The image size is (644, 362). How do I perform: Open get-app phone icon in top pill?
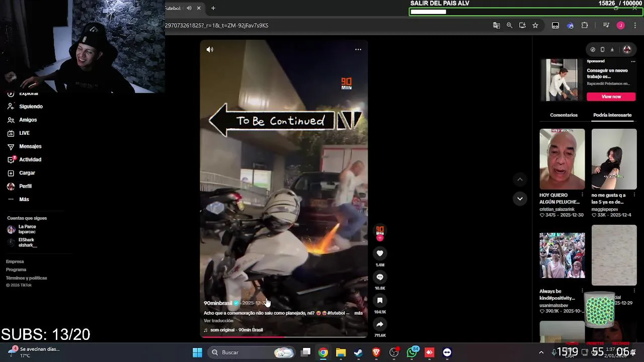(602, 49)
